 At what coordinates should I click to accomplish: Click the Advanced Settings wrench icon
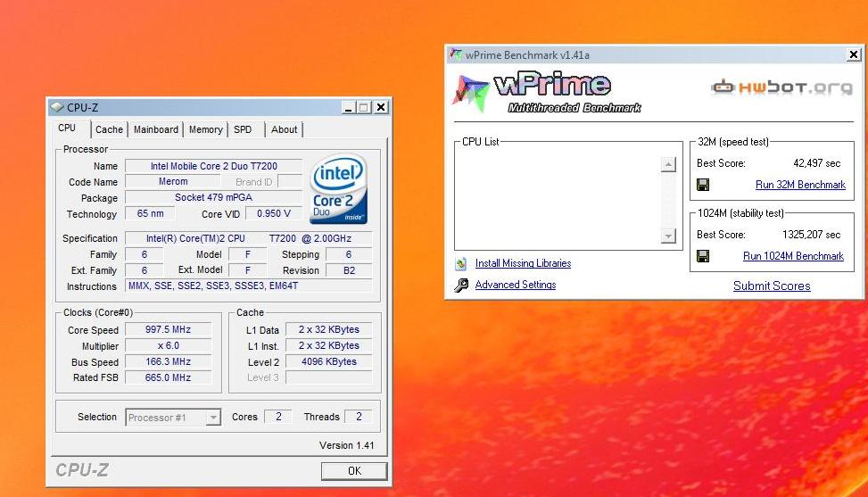pos(461,285)
